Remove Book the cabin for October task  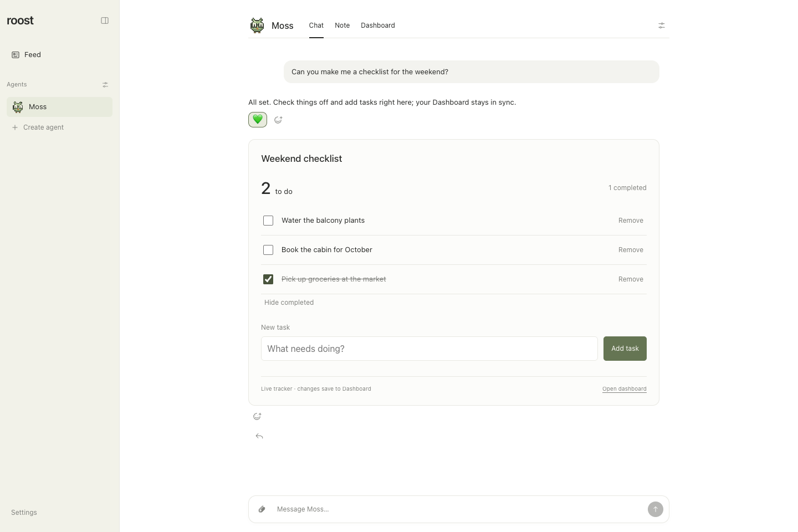pyautogui.click(x=631, y=250)
